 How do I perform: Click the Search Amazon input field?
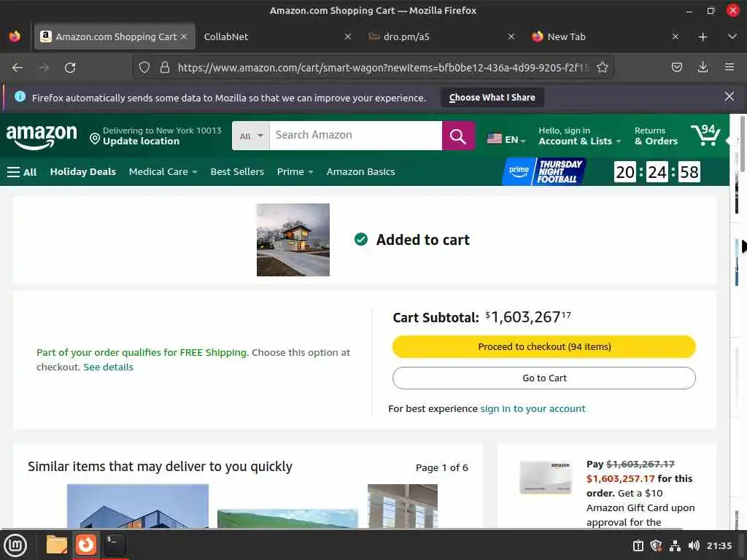click(355, 136)
